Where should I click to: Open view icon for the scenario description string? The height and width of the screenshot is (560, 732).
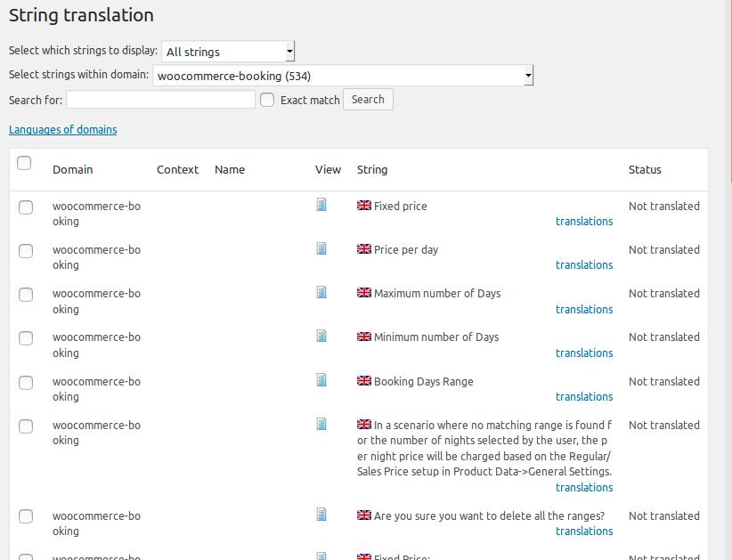coord(321,424)
